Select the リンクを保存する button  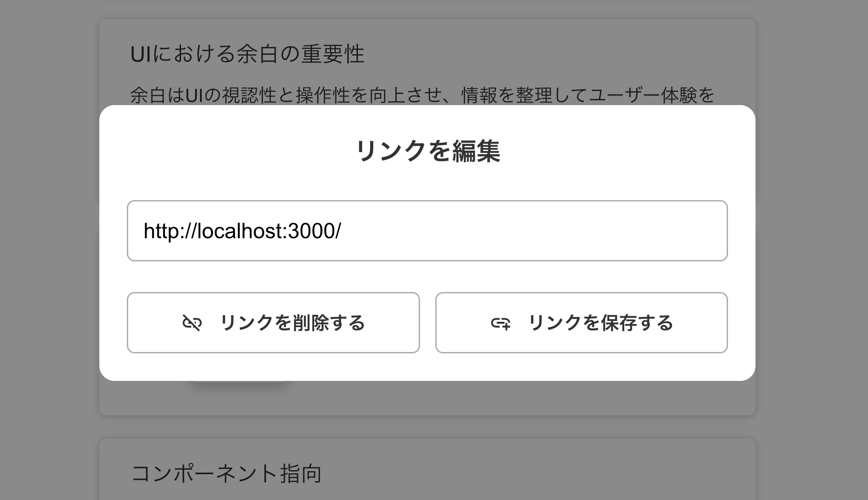tap(581, 323)
